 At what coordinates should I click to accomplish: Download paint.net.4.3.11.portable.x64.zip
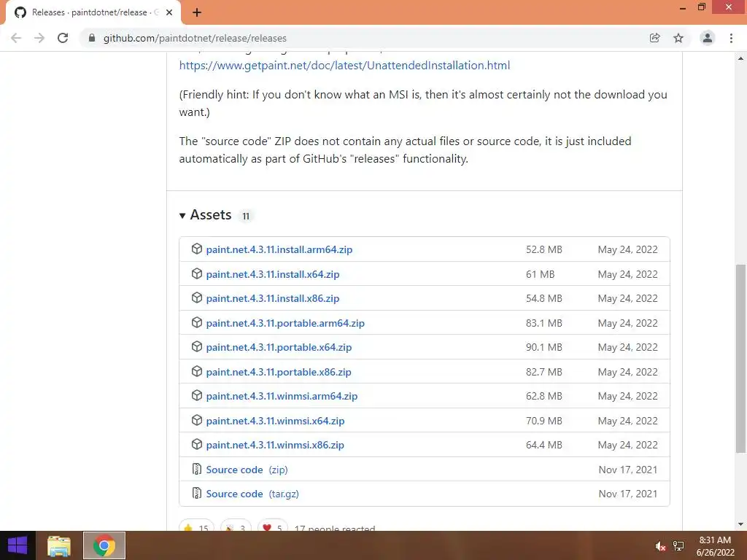tap(279, 348)
